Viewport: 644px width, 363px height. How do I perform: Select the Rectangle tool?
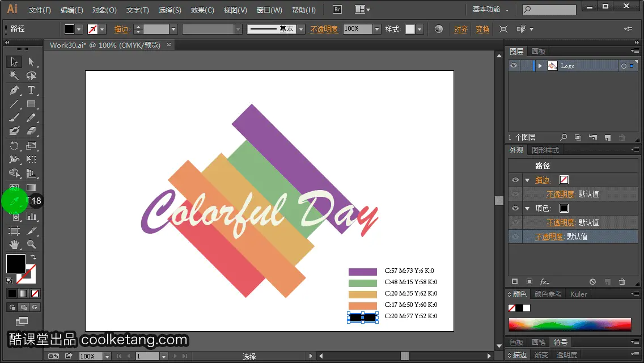31,104
